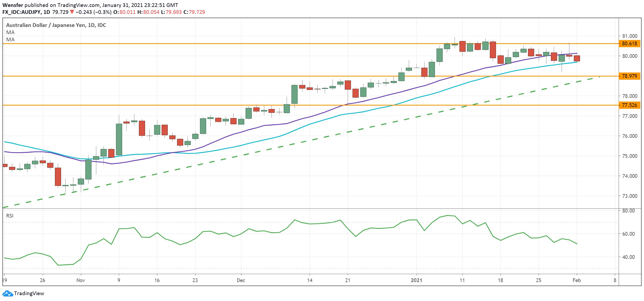Select the 77.526 orange price label
The width and height of the screenshot is (644, 301).
coord(629,105)
